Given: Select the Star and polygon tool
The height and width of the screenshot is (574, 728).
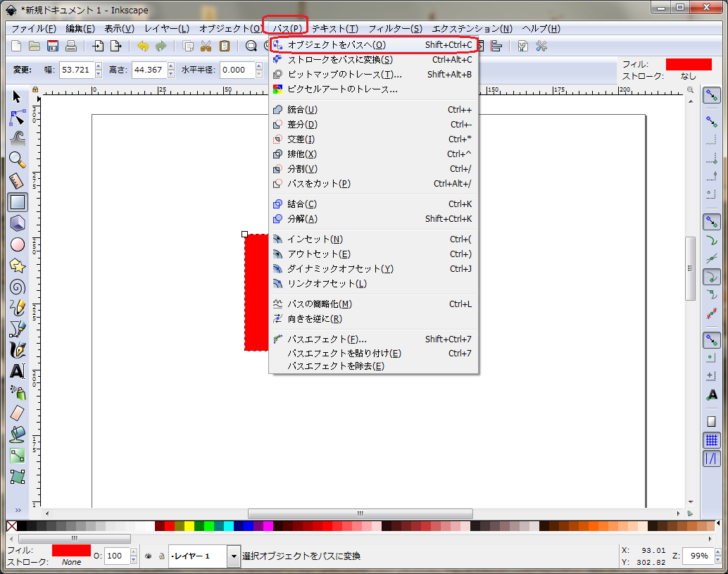Looking at the screenshot, I should pyautogui.click(x=18, y=266).
